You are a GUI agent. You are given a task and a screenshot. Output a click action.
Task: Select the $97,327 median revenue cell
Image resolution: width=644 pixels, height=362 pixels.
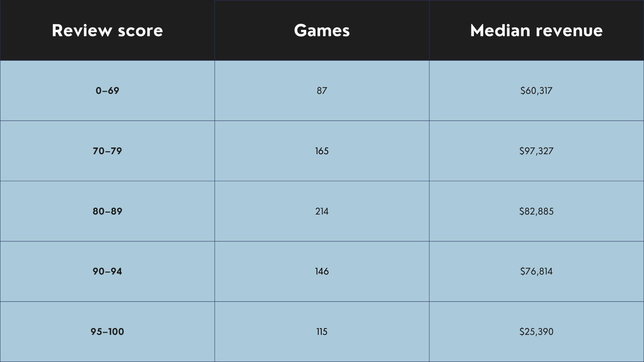[x=537, y=151]
